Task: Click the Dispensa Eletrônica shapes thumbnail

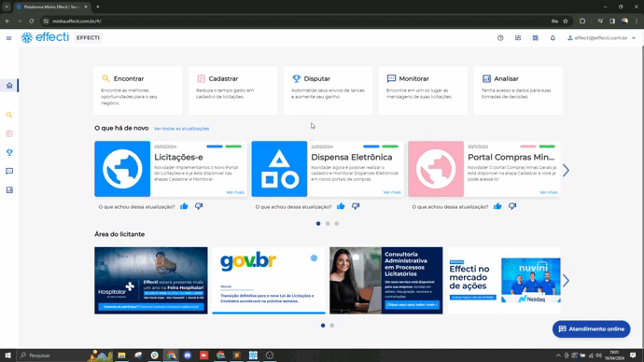Action: point(279,169)
